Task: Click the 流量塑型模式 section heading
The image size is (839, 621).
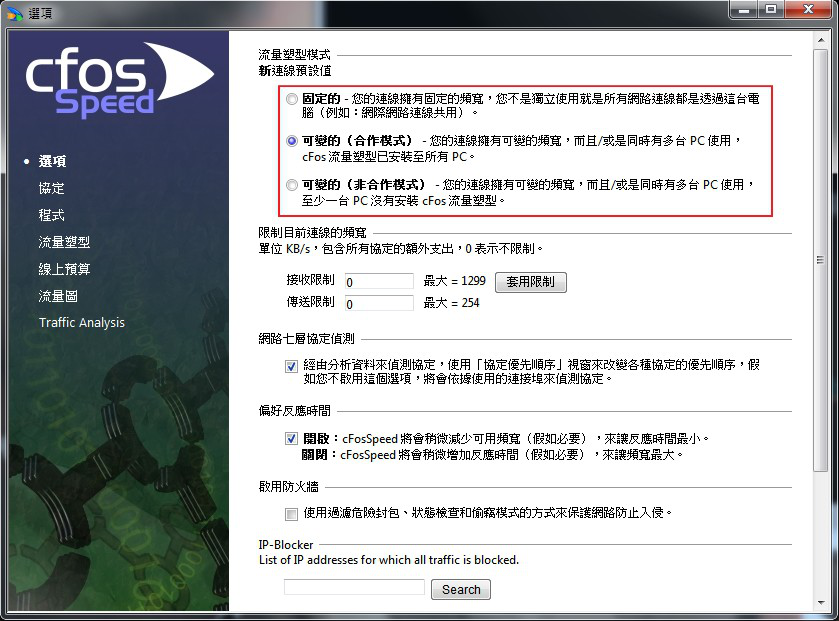Action: 294,55
